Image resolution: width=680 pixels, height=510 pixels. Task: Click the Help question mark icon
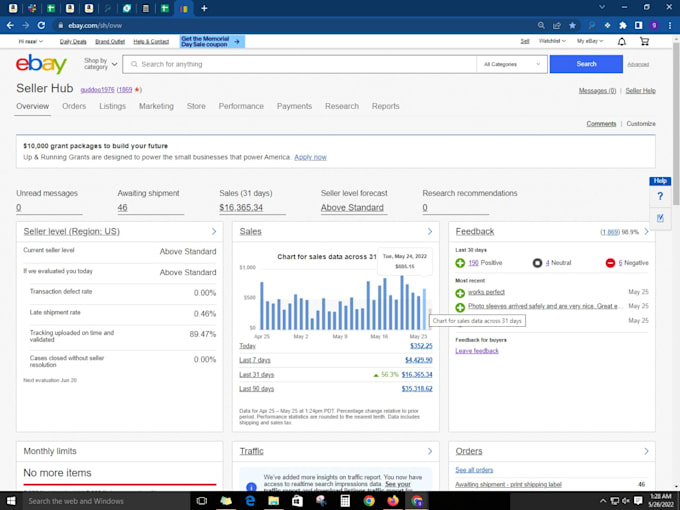660,196
